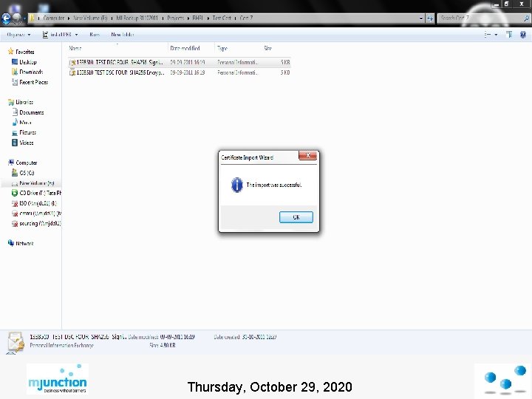Sort by Size column header
This screenshot has width=532, height=399.
point(267,48)
